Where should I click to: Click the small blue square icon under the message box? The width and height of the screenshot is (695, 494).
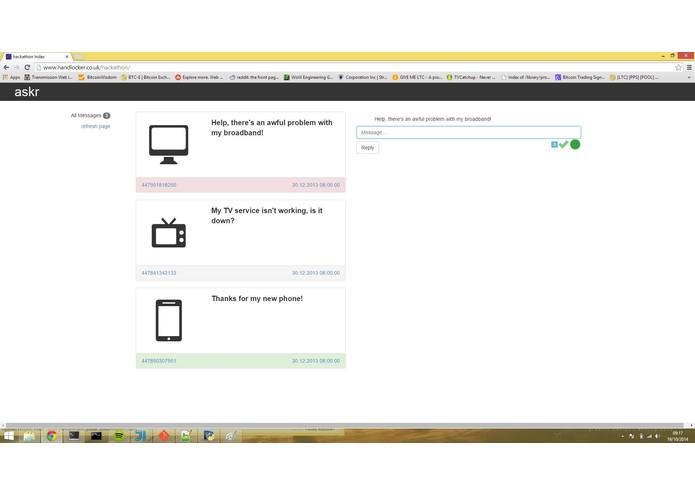tap(554, 144)
